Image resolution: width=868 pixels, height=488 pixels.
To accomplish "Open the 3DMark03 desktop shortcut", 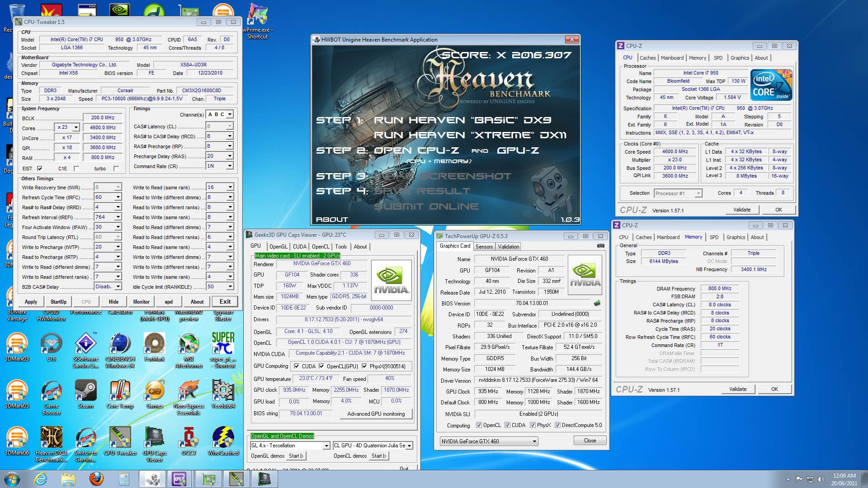I will [x=17, y=347].
